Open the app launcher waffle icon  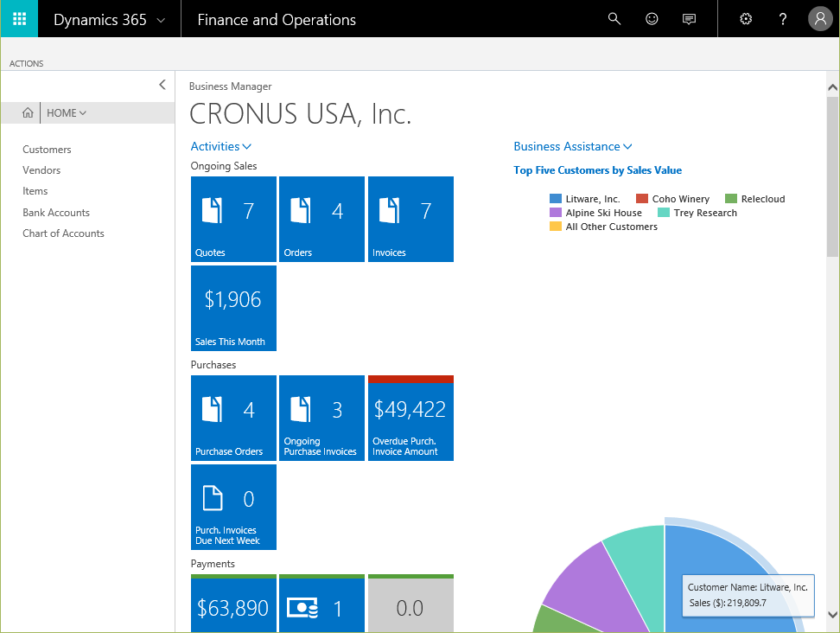click(19, 19)
